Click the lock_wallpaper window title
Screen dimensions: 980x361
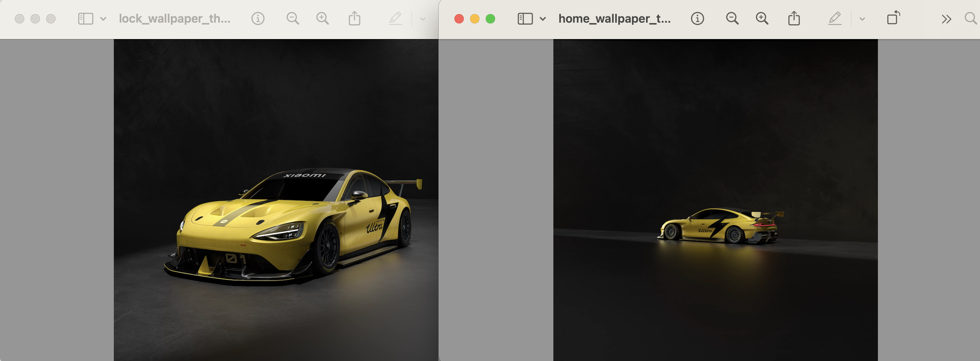point(174,19)
